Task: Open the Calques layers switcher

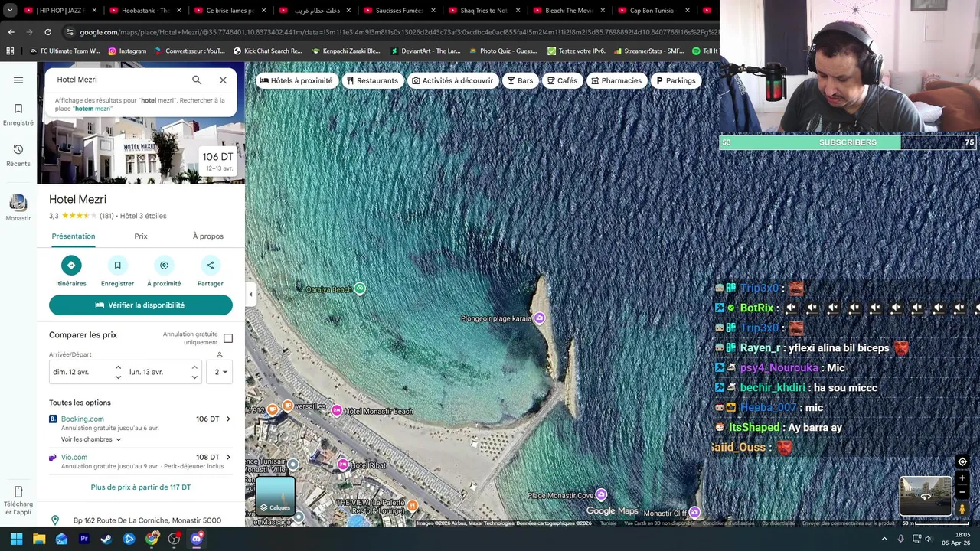Action: 276,496
